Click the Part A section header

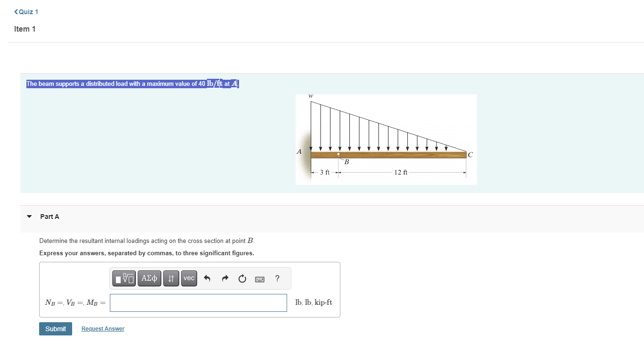pyautogui.click(x=50, y=217)
